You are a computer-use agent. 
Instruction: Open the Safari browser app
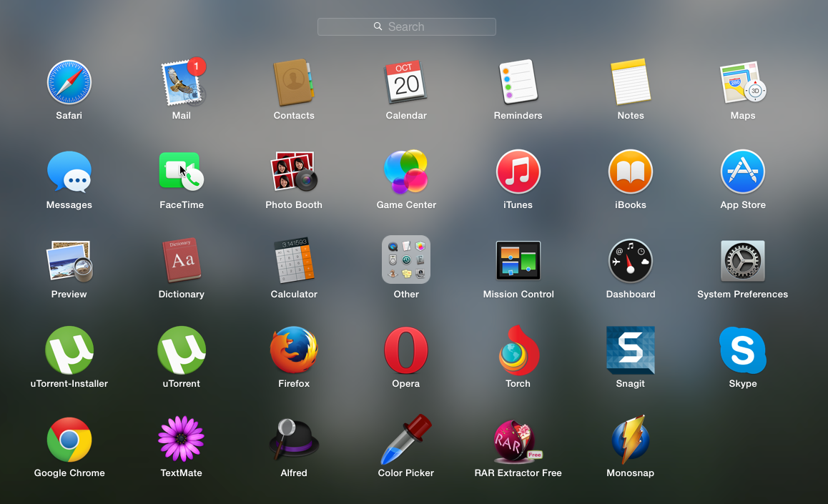[69, 82]
